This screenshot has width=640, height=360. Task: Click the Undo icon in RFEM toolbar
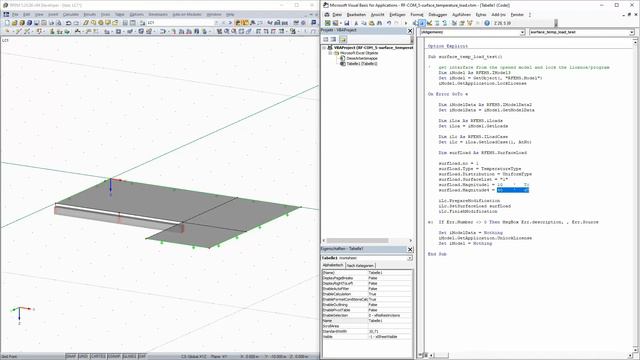click(x=68, y=23)
